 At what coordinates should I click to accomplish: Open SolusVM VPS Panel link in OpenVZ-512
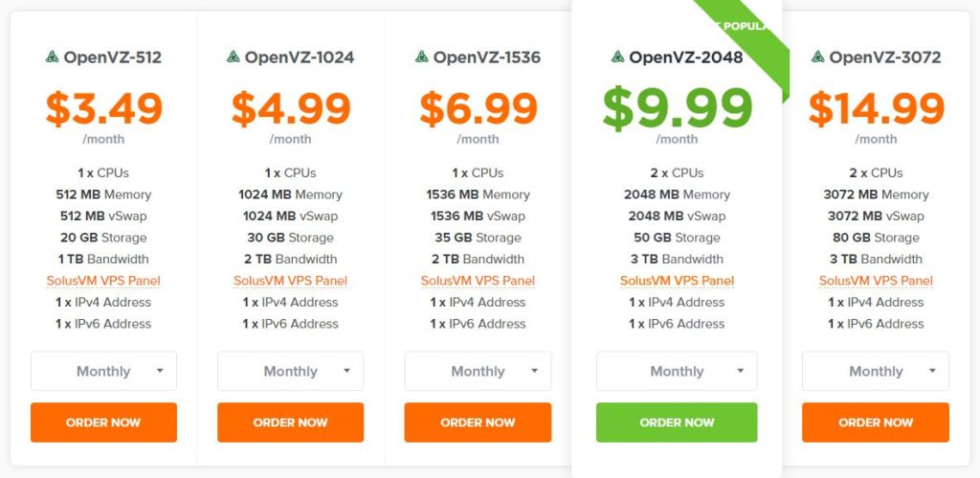(103, 281)
